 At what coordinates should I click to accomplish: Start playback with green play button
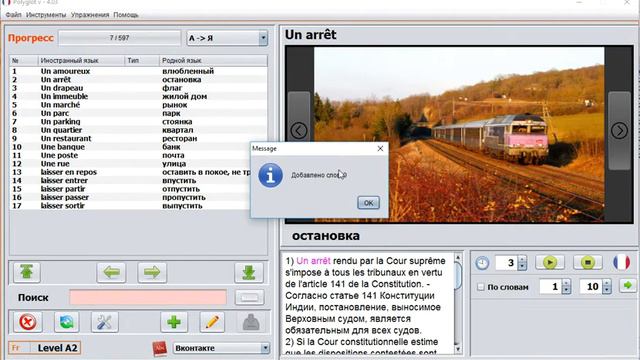pyautogui.click(x=549, y=262)
